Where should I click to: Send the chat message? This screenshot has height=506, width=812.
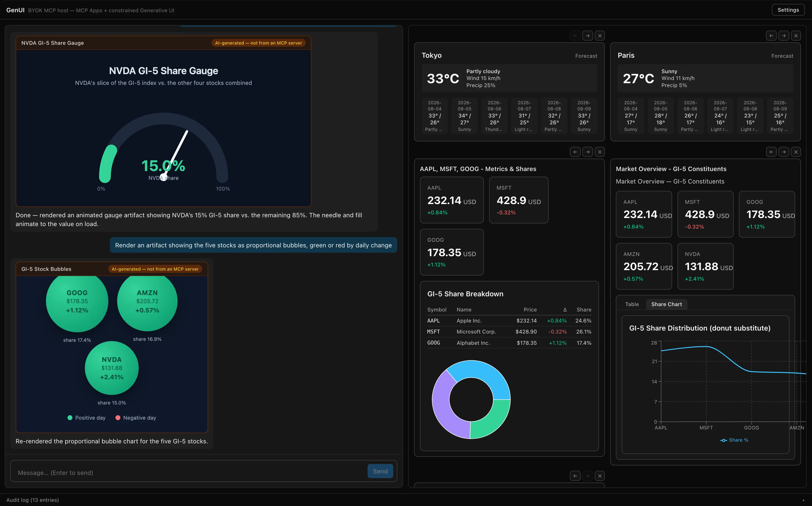[x=380, y=471]
